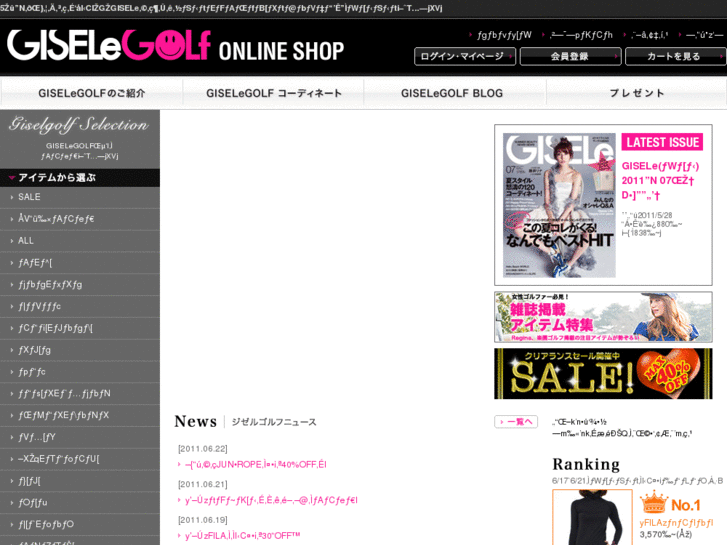The image size is (727, 545).
Task: Open the 2011.06.19 FILA 30%OFF news link
Action: [x=242, y=536]
